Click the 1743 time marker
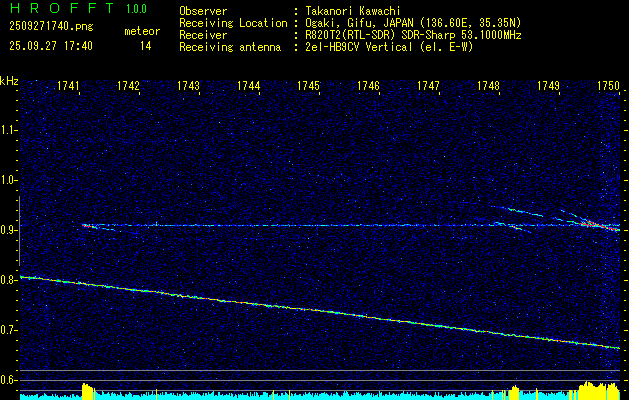Viewport: 629px width, 400px height. [188, 87]
